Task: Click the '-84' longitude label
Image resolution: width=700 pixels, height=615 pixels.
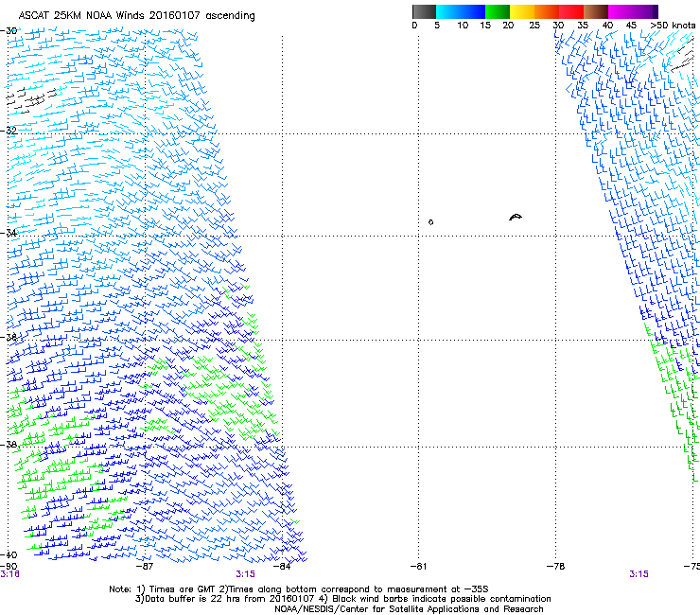Action: (282, 567)
